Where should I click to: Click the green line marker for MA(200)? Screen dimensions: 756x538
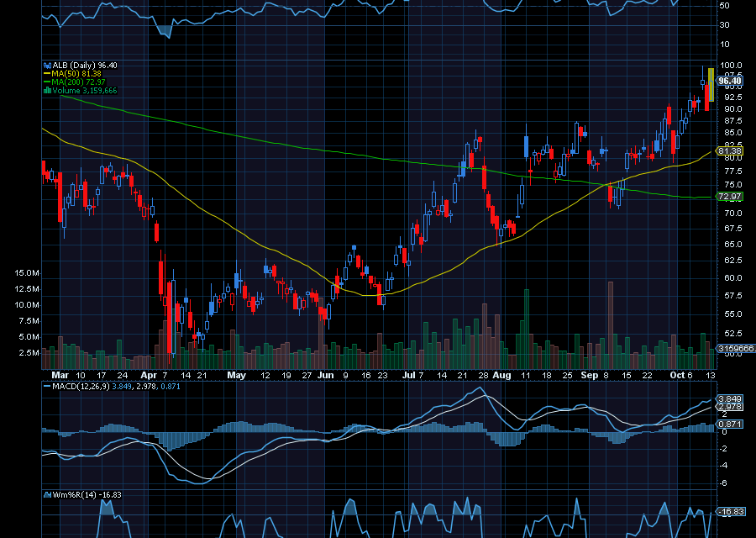click(x=47, y=82)
